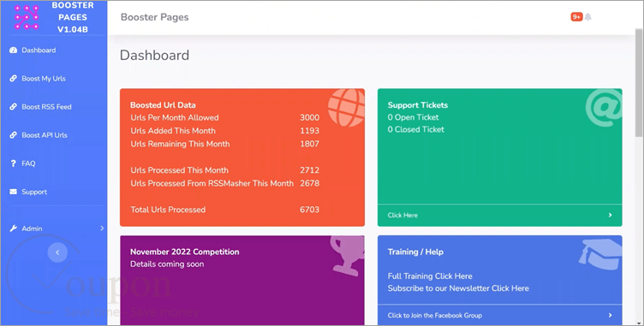Viewport: 644px width, 326px height.
Task: Click the @ icon on Support Tickets card
Action: click(604, 107)
